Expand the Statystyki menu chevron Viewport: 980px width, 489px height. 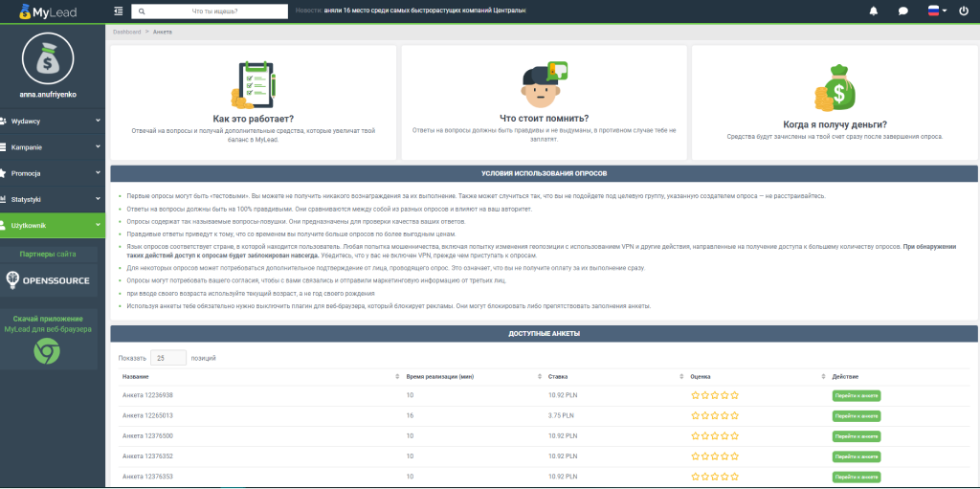click(98, 198)
